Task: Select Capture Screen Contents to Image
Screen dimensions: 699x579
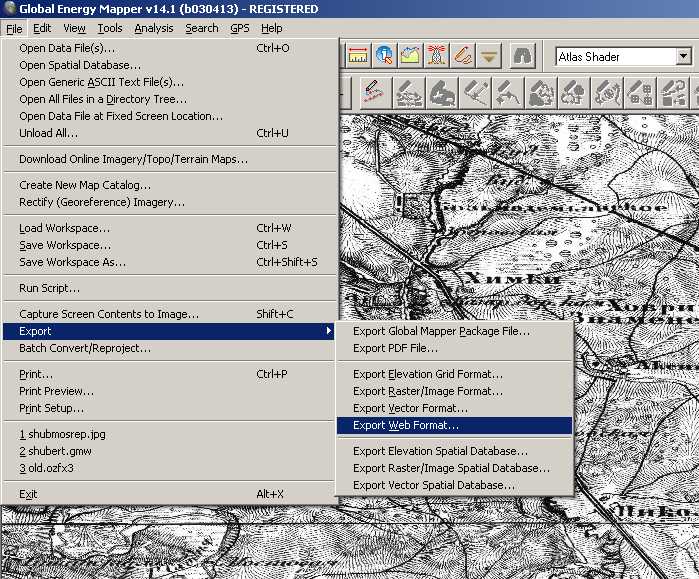Action: [109, 314]
